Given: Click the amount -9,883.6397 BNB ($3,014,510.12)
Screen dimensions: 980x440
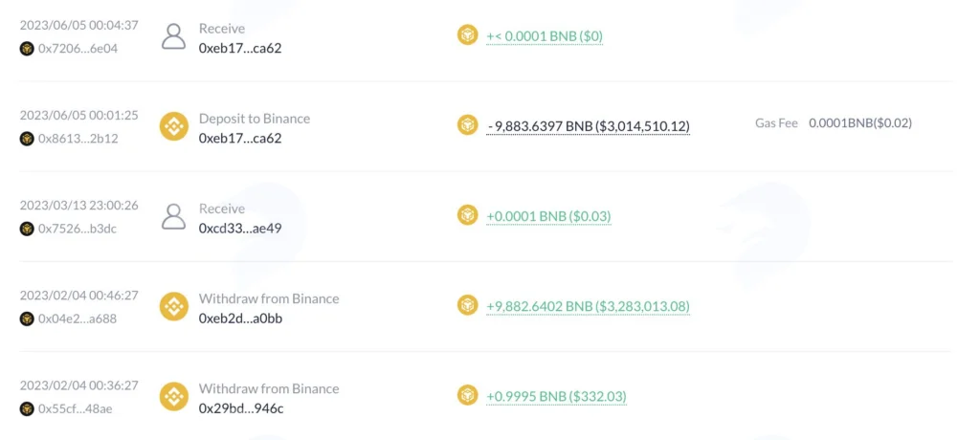Looking at the screenshot, I should [589, 127].
